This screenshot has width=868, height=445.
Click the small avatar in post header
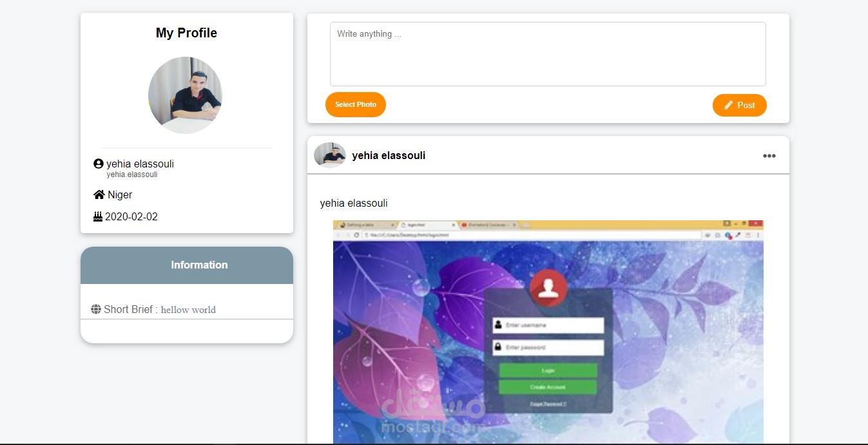tap(330, 155)
